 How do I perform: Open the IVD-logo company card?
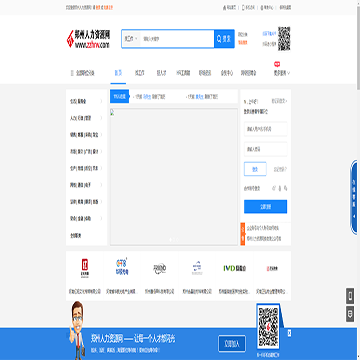point(235,276)
